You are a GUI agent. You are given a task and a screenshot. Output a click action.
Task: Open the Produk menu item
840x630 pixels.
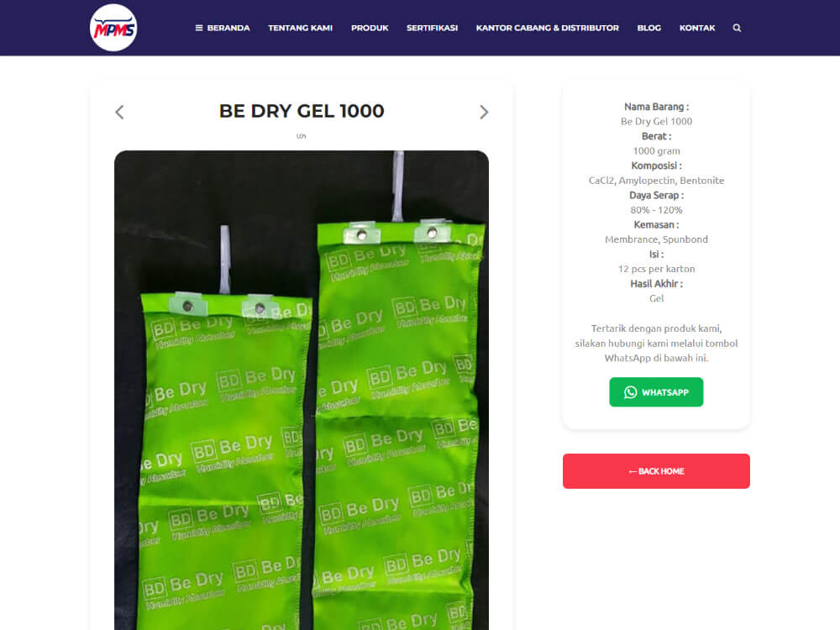(370, 28)
